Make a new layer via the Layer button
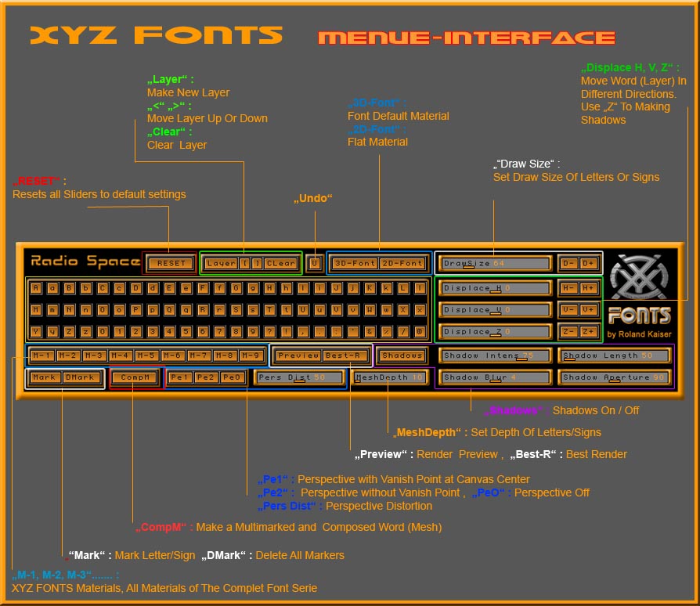 pos(220,264)
